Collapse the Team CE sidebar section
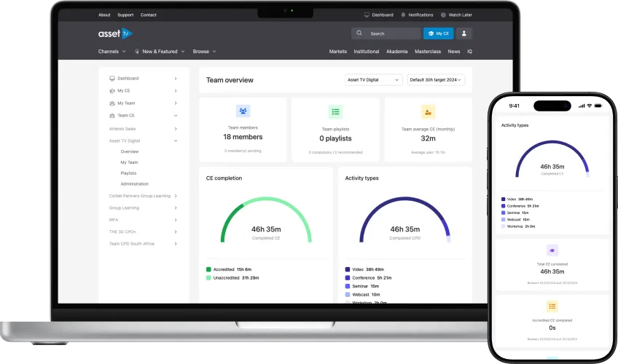This screenshot has width=618, height=364. [176, 116]
